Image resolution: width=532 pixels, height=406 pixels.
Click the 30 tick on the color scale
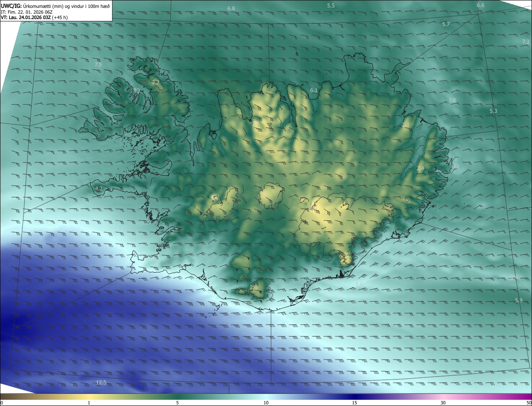(x=443, y=403)
